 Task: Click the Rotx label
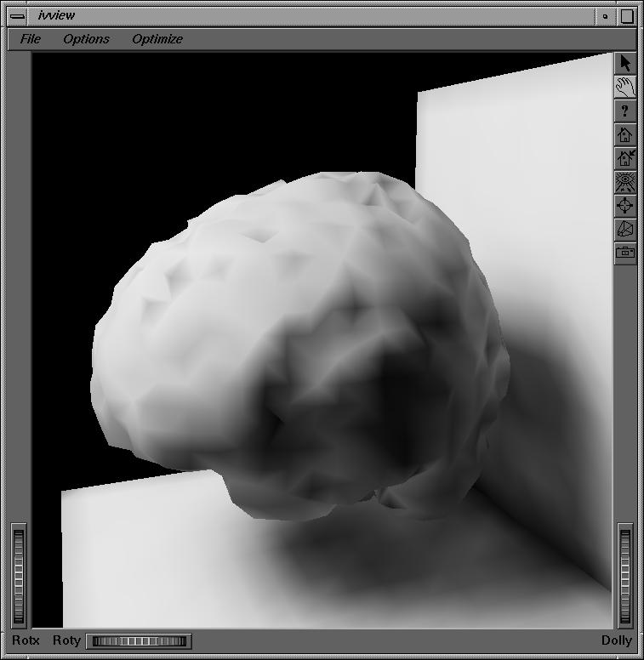26,640
